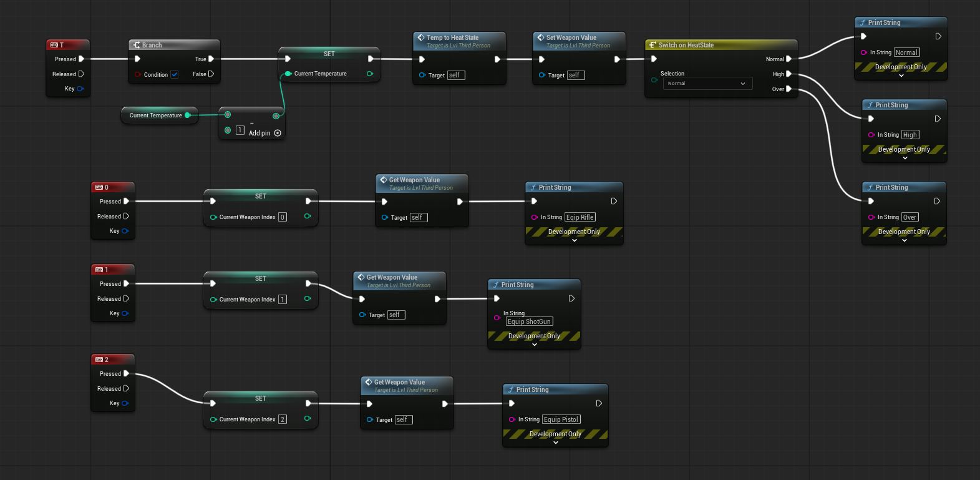
Task: Click the Released exec pin on 2 key node
Action: coord(126,388)
